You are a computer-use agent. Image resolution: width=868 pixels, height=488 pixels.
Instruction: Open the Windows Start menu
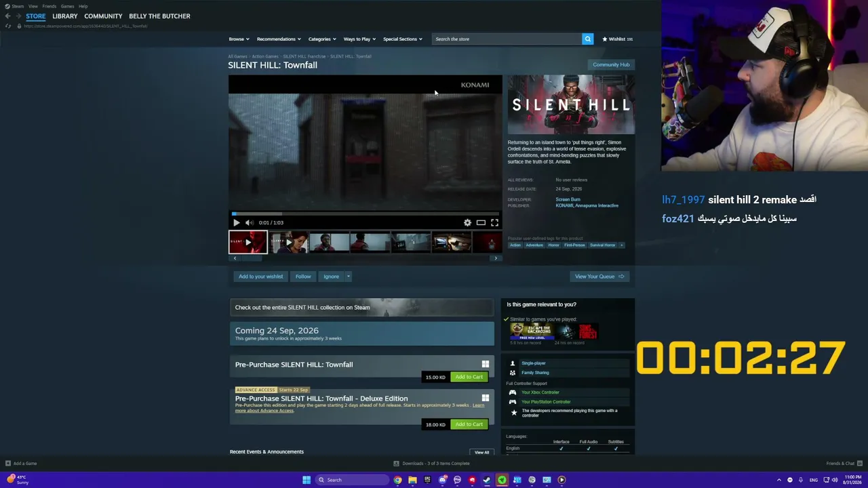click(307, 480)
